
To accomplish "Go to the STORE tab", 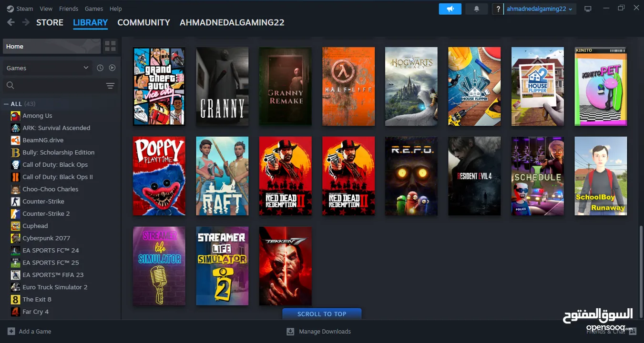I will tap(50, 22).
